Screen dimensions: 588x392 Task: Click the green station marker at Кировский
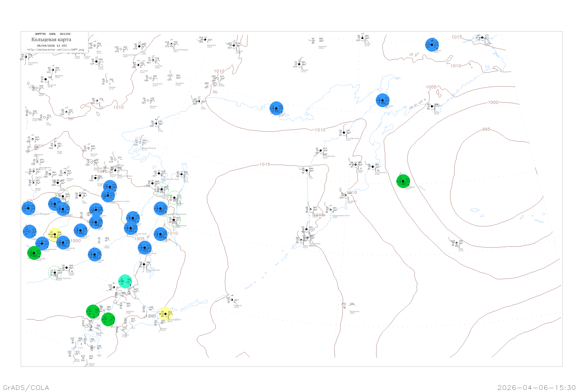click(34, 253)
